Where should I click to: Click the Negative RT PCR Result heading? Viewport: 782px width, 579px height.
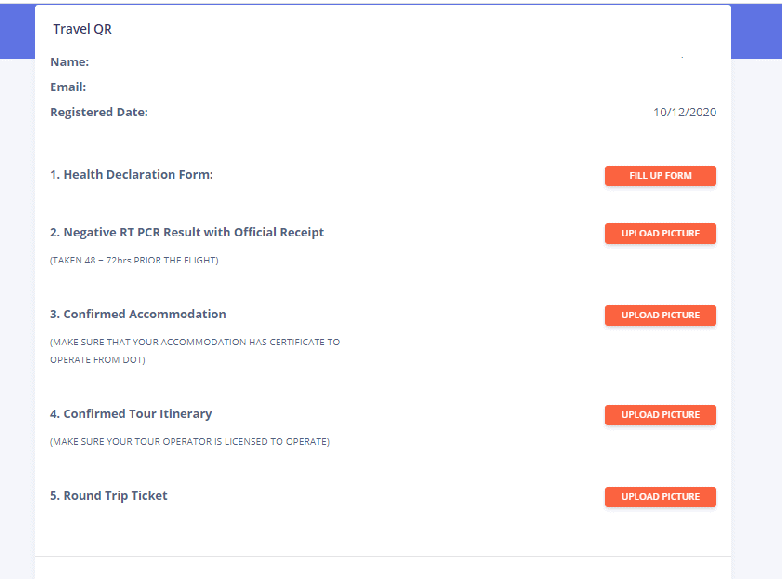187,232
